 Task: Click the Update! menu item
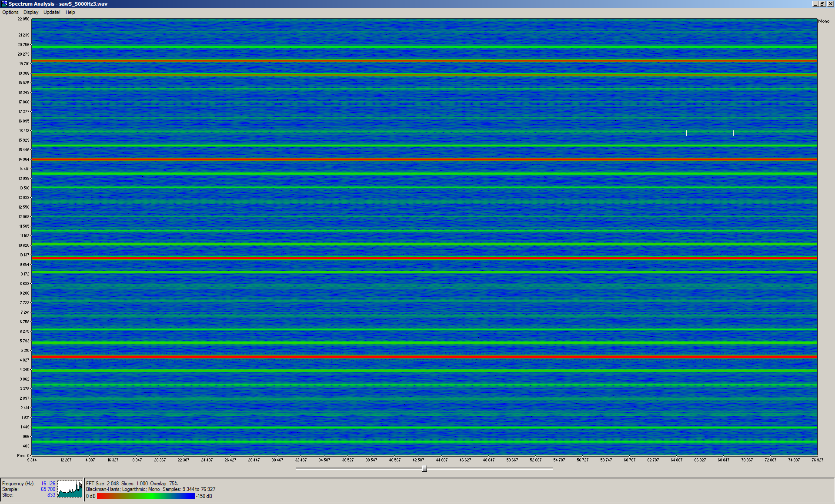52,12
